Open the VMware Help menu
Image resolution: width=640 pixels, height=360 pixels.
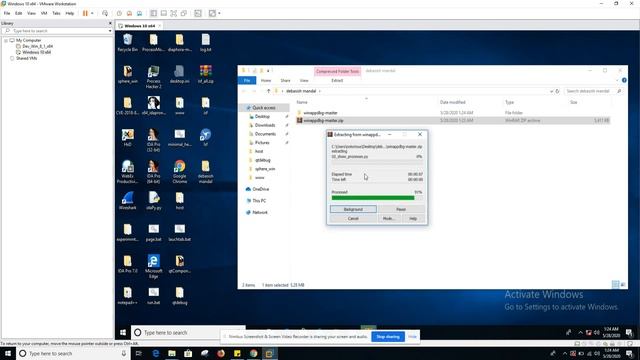coord(70,13)
